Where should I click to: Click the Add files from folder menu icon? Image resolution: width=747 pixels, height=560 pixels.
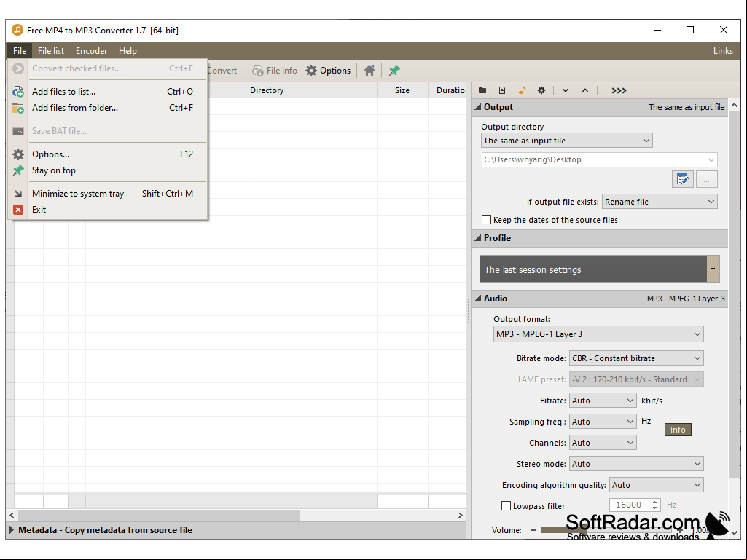(x=18, y=108)
